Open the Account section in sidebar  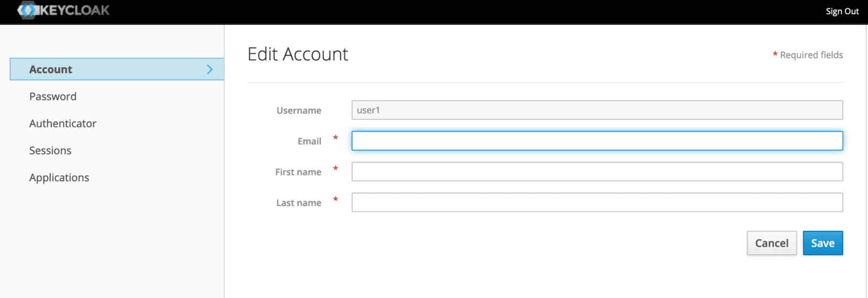click(x=117, y=69)
